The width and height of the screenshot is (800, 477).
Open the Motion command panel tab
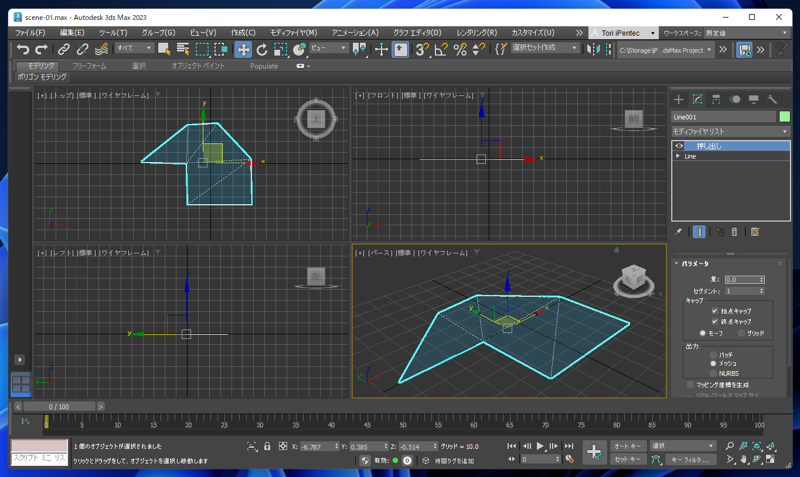click(x=735, y=99)
